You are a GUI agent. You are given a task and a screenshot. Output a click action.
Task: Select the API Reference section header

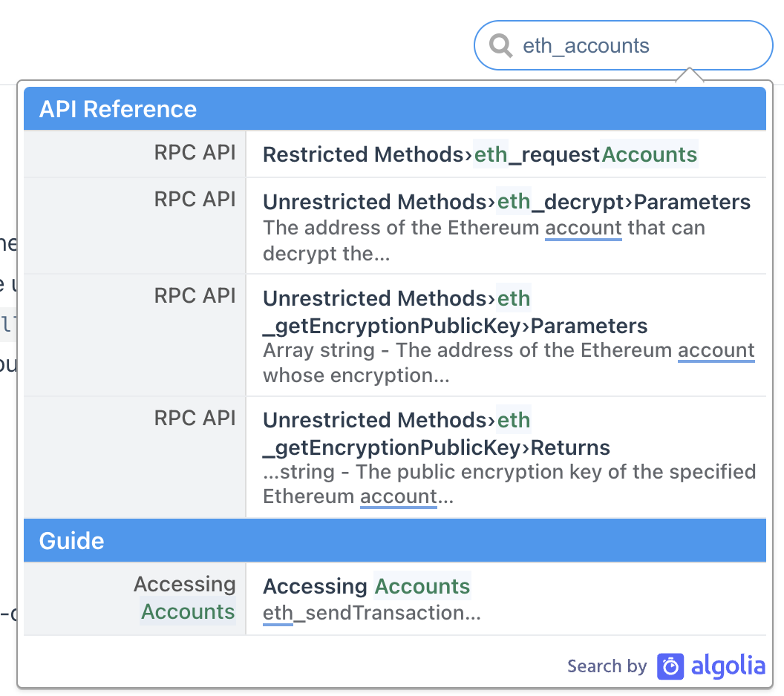coord(117,108)
